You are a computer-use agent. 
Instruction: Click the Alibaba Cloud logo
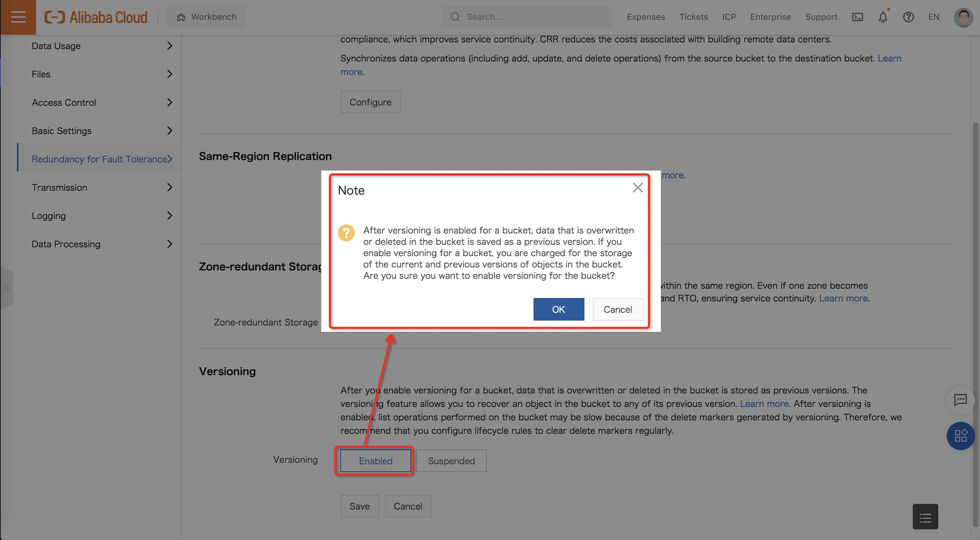pos(96,17)
